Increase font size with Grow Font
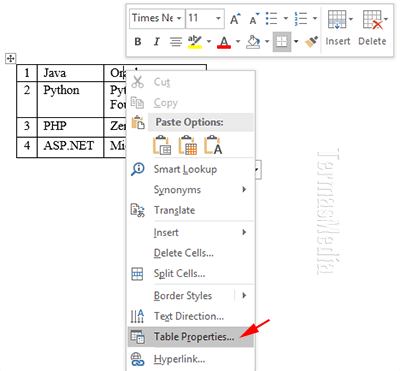 point(236,18)
